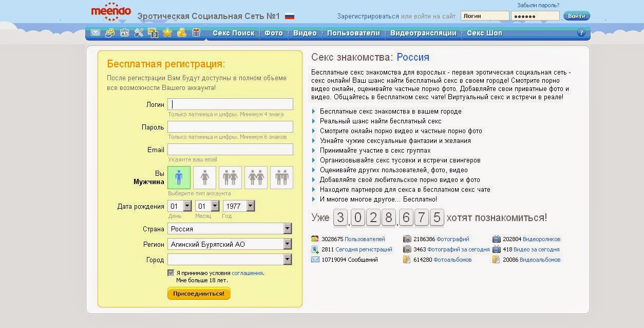Click the envelope icon beside 10719094 Сообщений
The width and height of the screenshot is (644, 328).
(x=315, y=260)
